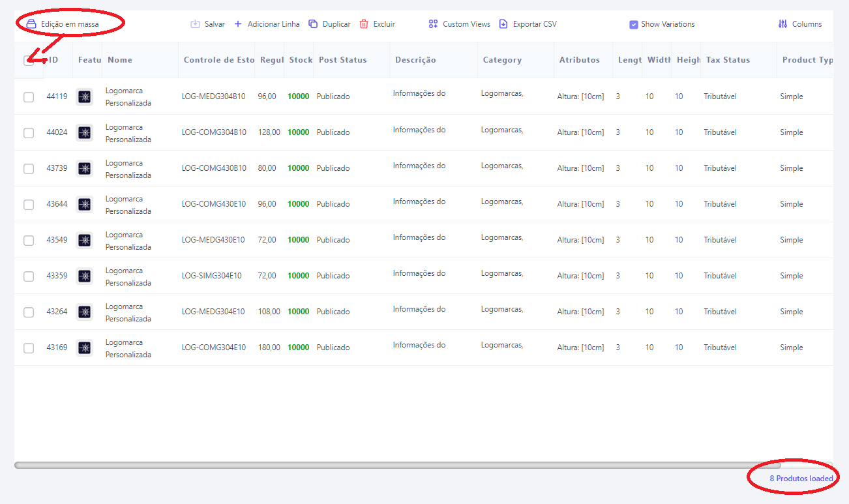The image size is (849, 504).
Task: Click Logomarca Personalizada name in row 43169
Action: (x=128, y=348)
